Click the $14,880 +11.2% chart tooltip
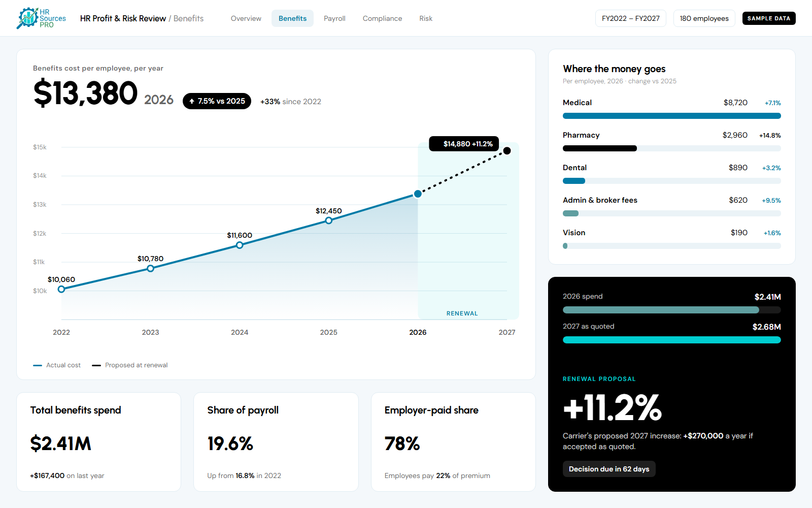This screenshot has width=812, height=508. coord(464,144)
